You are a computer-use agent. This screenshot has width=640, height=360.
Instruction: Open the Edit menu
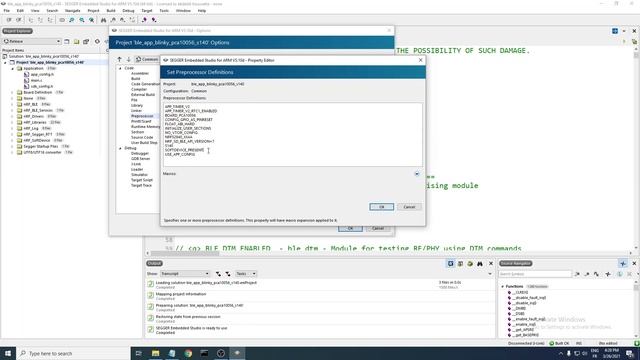[x=20, y=11]
